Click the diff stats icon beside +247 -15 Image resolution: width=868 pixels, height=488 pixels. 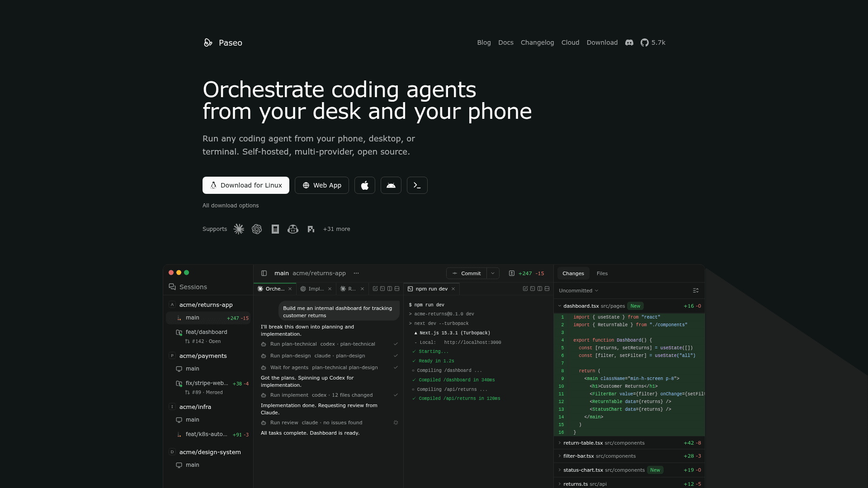(512, 273)
